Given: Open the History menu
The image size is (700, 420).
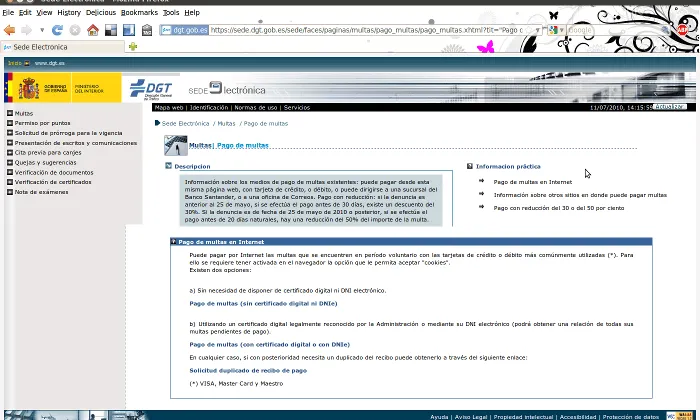Looking at the screenshot, I should click(x=69, y=13).
